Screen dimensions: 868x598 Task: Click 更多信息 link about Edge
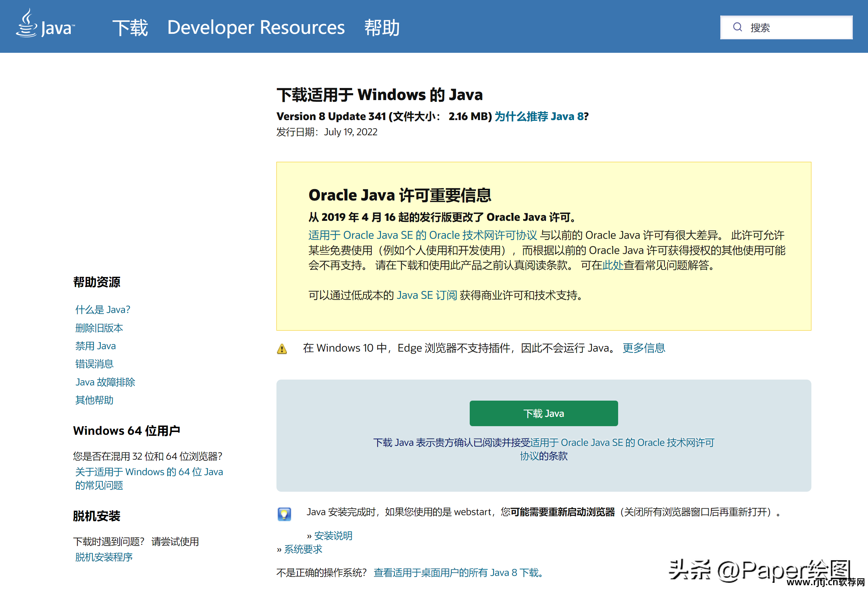pyautogui.click(x=644, y=348)
